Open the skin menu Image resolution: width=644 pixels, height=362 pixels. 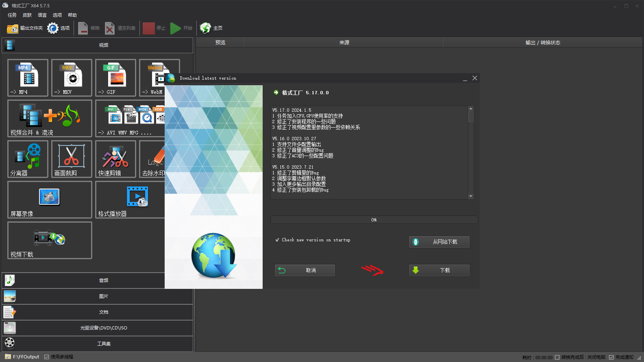click(x=27, y=15)
